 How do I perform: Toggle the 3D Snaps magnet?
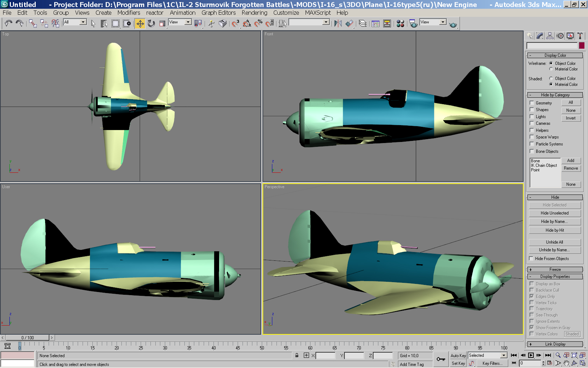coord(236,23)
